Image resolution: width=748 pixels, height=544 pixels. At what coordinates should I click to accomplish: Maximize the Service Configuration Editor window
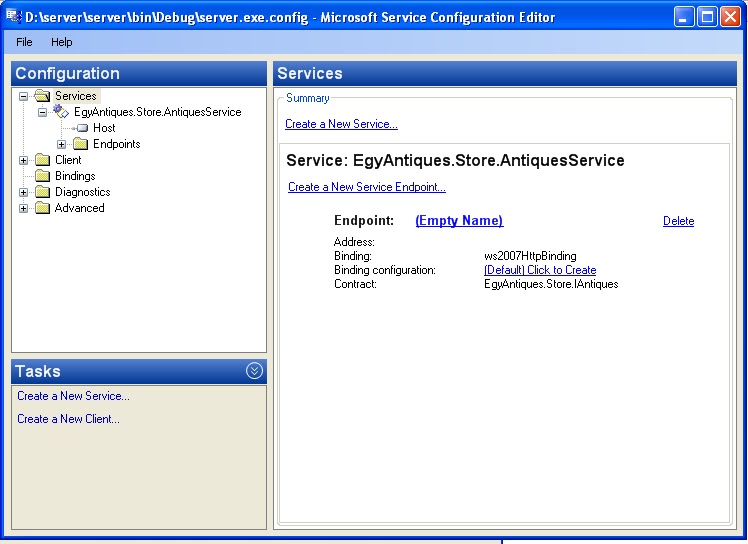point(707,17)
